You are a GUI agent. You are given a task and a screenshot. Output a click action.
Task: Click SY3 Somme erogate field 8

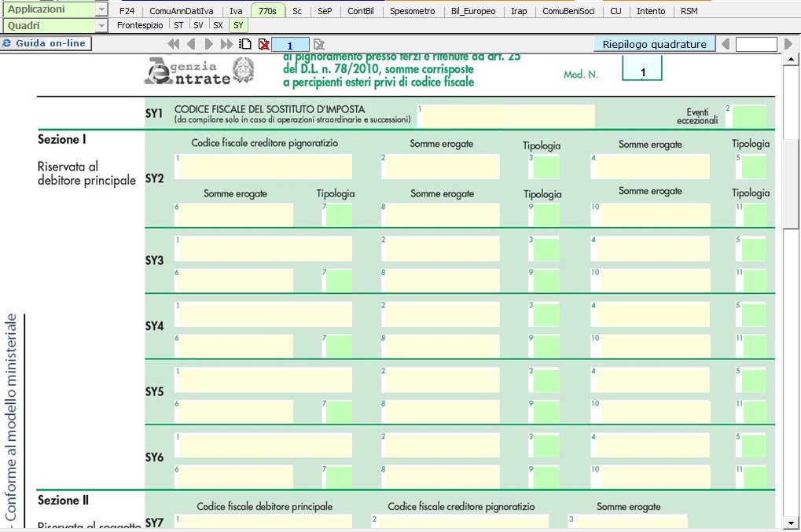[442, 281]
